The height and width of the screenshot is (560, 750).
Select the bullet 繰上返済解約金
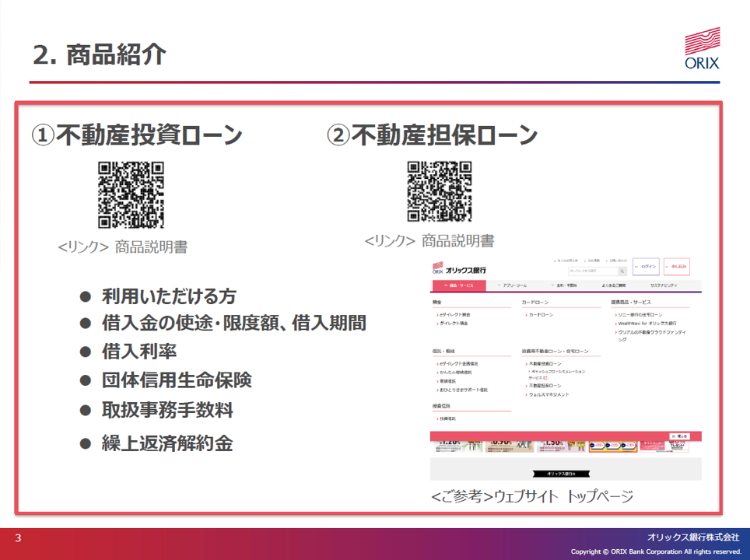(x=167, y=443)
